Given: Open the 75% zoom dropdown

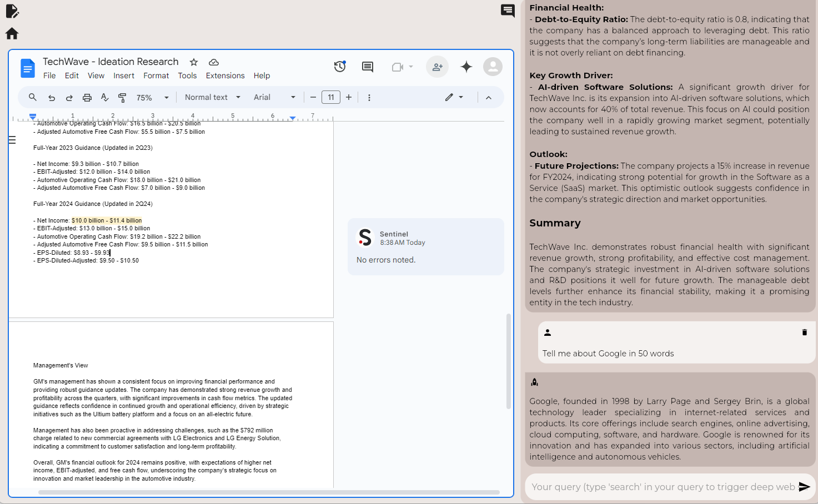Looking at the screenshot, I should point(152,98).
